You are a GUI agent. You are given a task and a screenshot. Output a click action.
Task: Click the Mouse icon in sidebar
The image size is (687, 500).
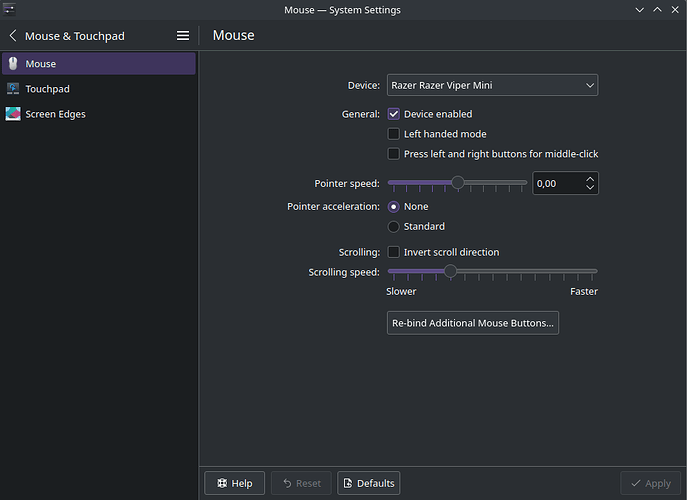click(x=13, y=64)
